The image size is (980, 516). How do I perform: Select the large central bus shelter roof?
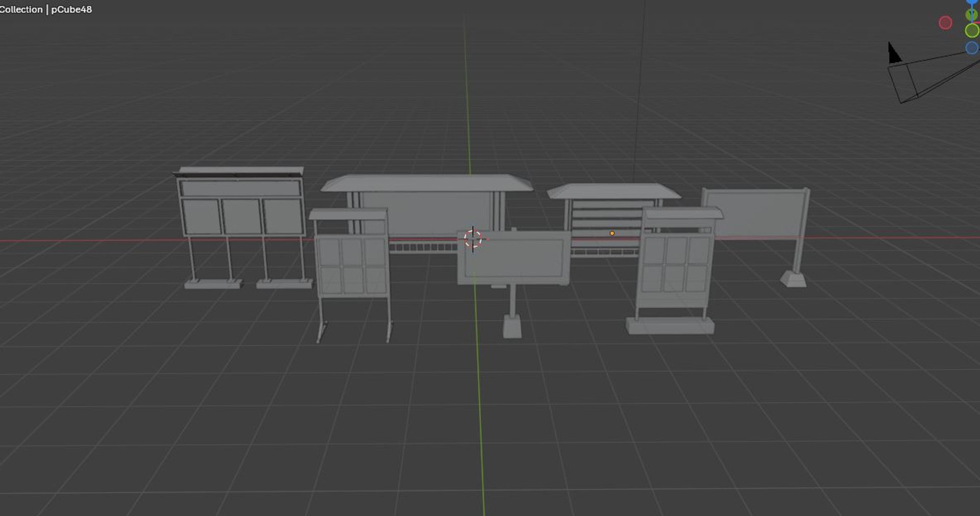coord(426,183)
